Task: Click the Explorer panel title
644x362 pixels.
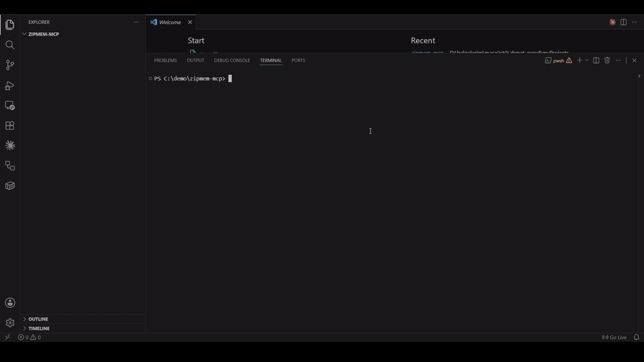Action: (39, 22)
